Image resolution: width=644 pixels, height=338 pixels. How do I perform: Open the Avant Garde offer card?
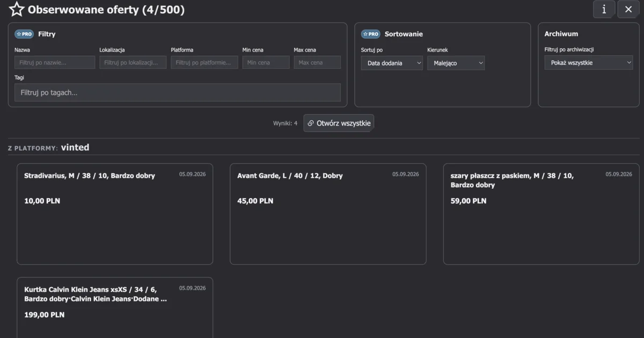[328, 214]
